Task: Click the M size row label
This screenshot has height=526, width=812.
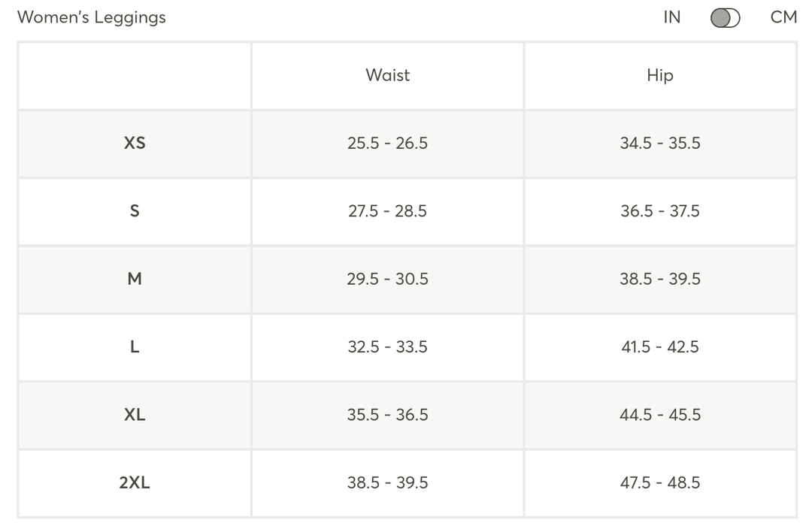Action: [135, 279]
